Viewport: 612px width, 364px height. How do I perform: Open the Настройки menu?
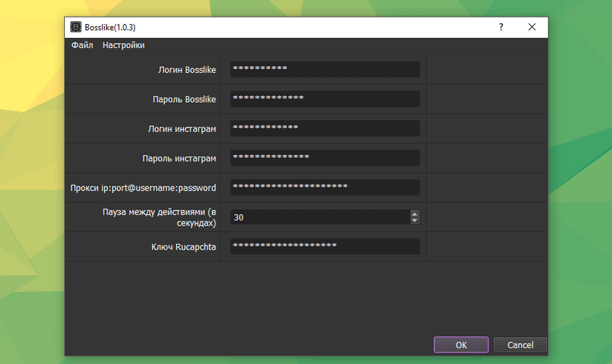(x=123, y=45)
